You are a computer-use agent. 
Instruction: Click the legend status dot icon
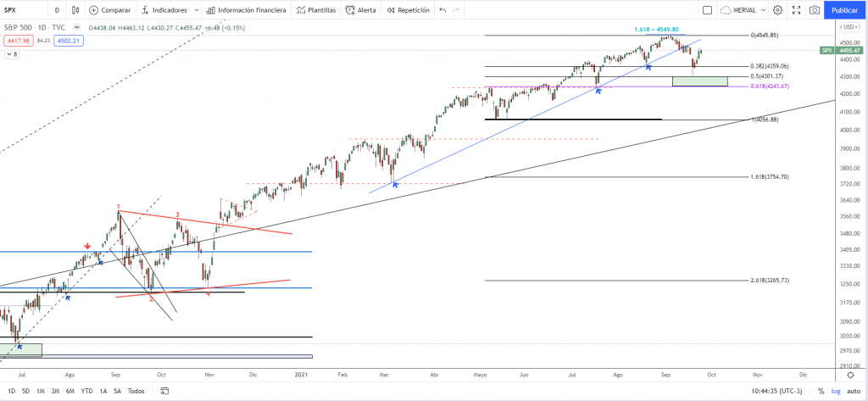click(77, 28)
